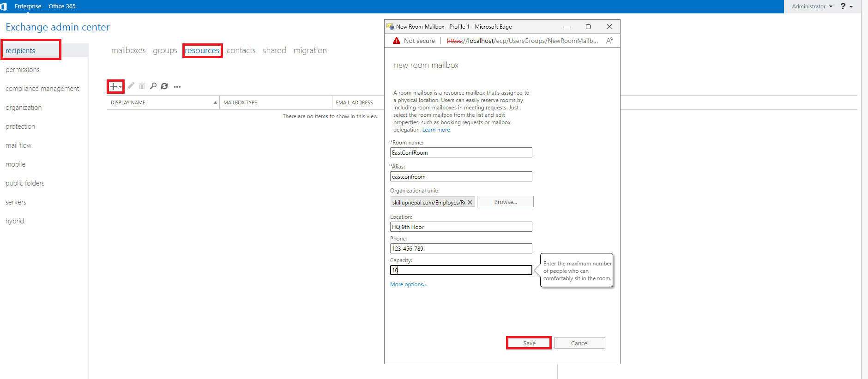Refresh the resources list
The image size is (868, 379).
pos(164,86)
